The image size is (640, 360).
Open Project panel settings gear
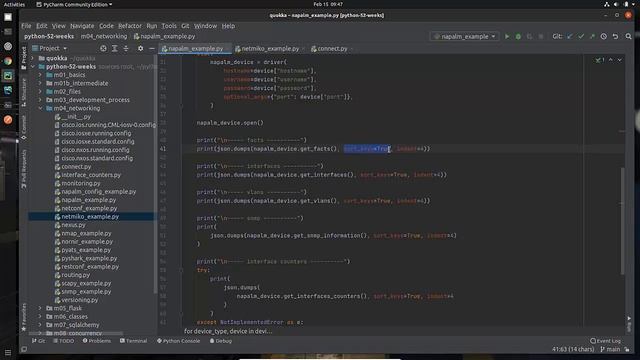pyautogui.click(x=140, y=48)
